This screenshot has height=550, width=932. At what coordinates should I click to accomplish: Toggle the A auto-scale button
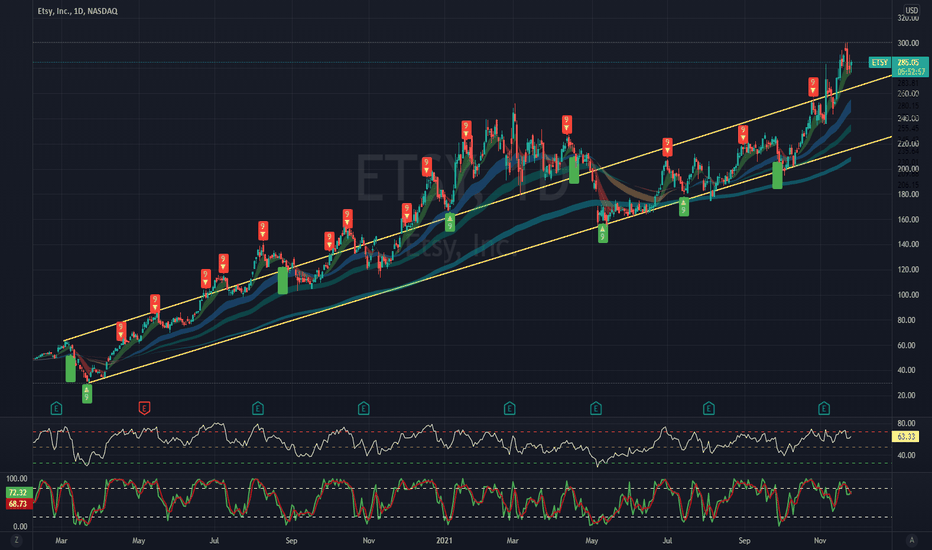[x=911, y=540]
